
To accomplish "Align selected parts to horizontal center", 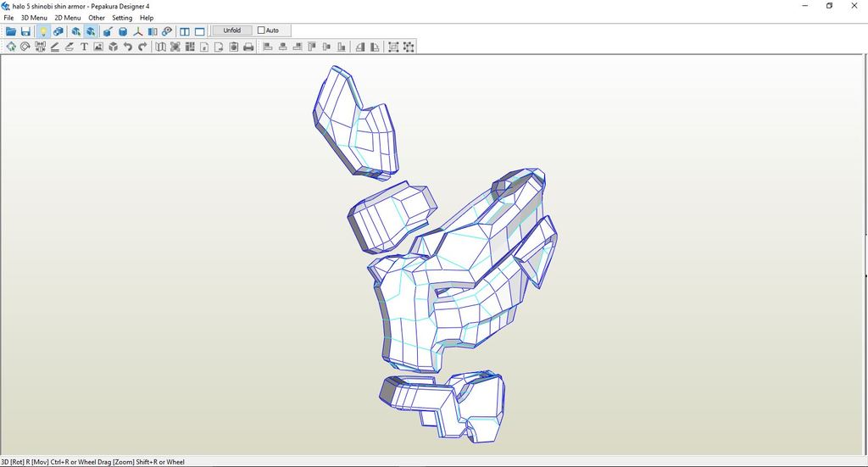I will click(283, 47).
